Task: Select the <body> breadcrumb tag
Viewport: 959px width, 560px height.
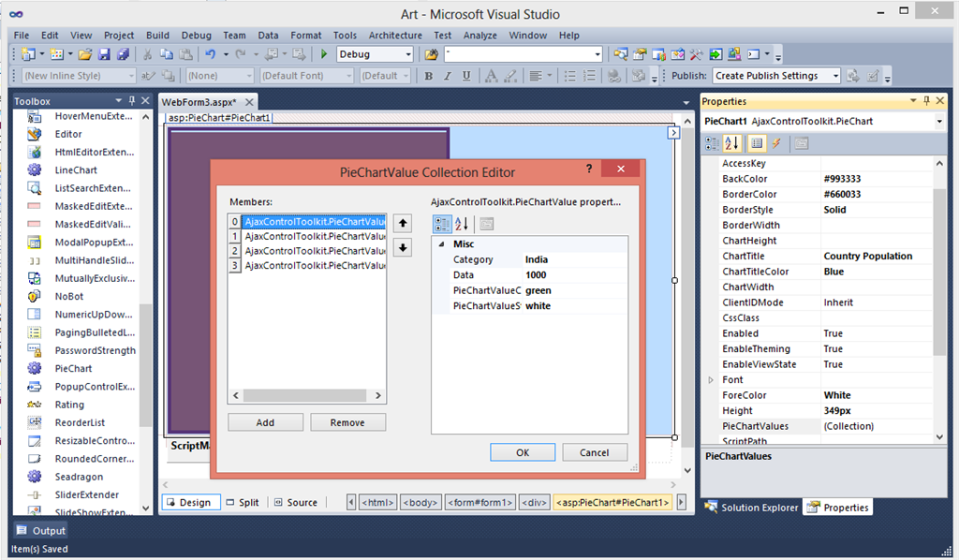Action: pyautogui.click(x=420, y=503)
